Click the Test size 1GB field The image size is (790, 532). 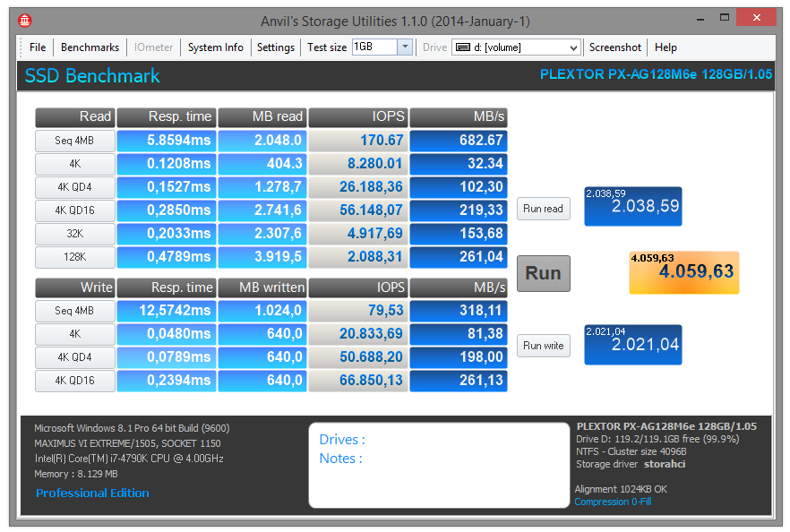coord(374,47)
